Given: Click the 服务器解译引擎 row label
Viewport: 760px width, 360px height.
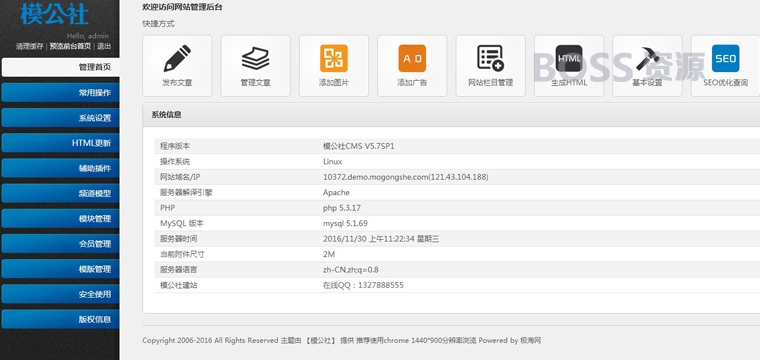Looking at the screenshot, I should (x=186, y=192).
